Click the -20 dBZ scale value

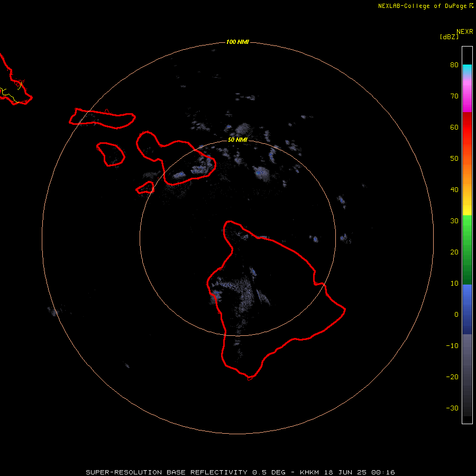(452, 377)
